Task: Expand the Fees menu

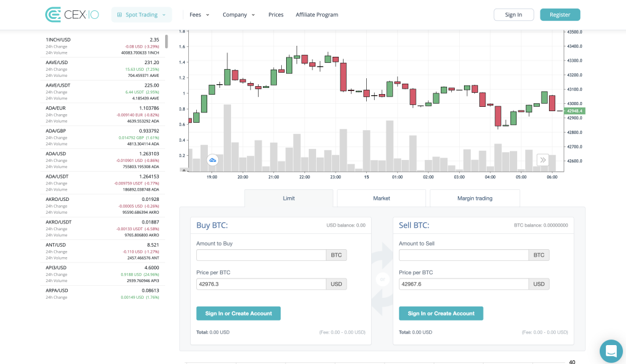Action: coord(199,15)
